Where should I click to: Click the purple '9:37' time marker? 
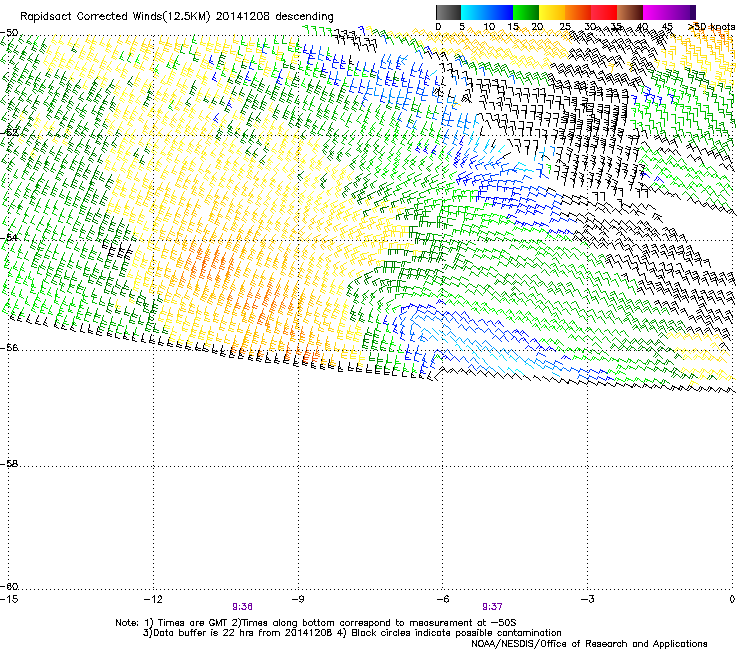[x=492, y=607]
